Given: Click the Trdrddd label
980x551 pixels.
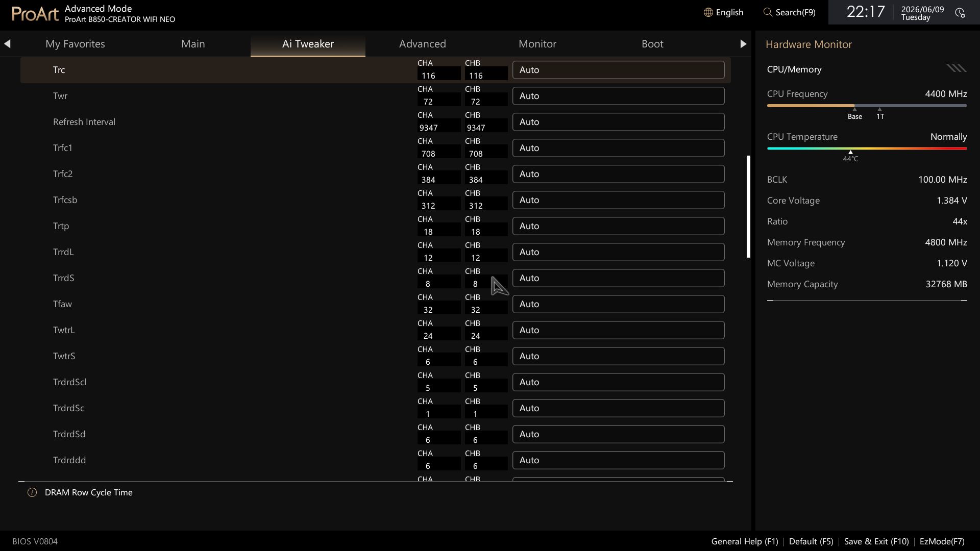Looking at the screenshot, I should [x=69, y=460].
